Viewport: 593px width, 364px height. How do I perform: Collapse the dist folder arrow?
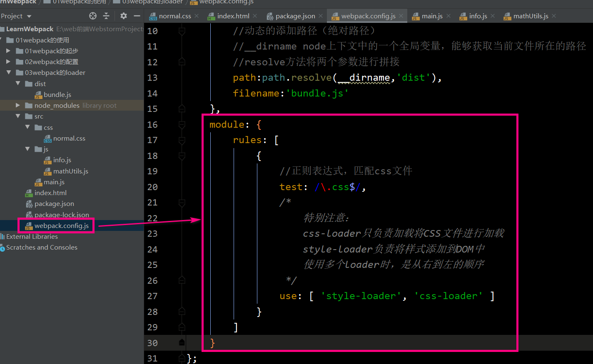click(x=18, y=83)
